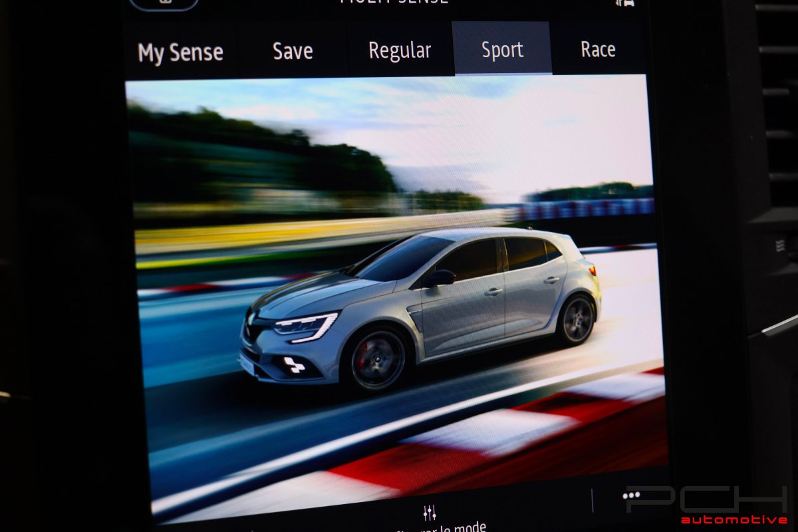798x532 pixels.
Task: Click the red 'automotive' watermark text
Action: pyautogui.click(x=733, y=519)
